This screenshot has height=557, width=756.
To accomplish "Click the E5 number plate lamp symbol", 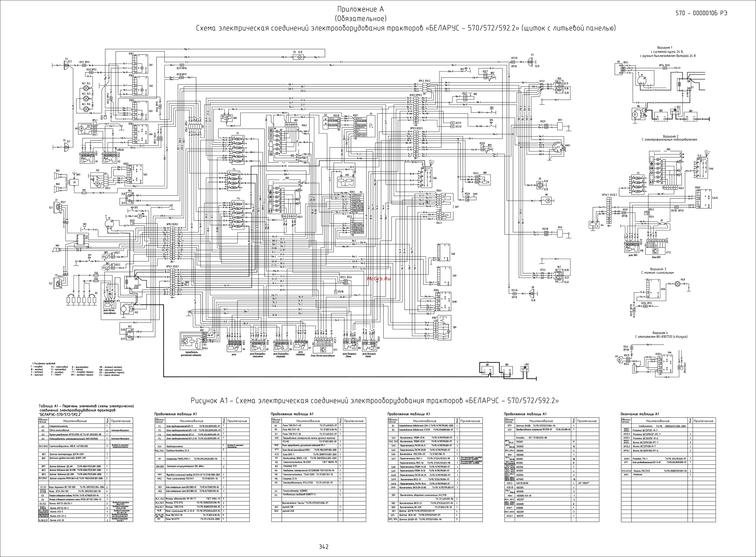I will (x=297, y=57).
